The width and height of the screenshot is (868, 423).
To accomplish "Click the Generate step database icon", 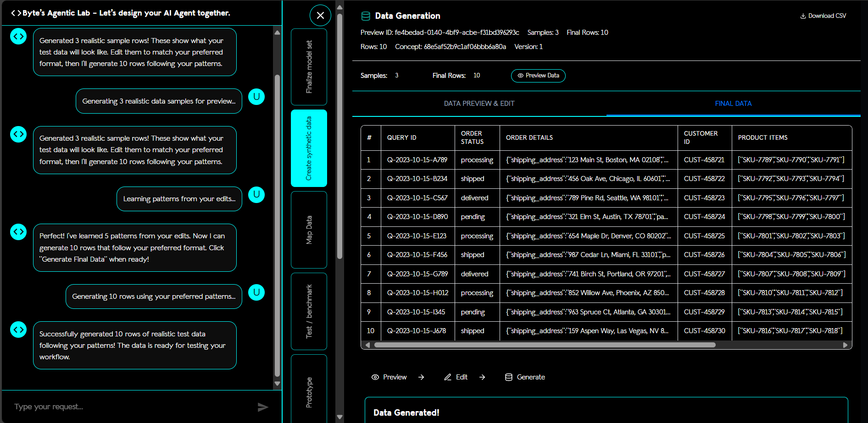I will tap(508, 377).
